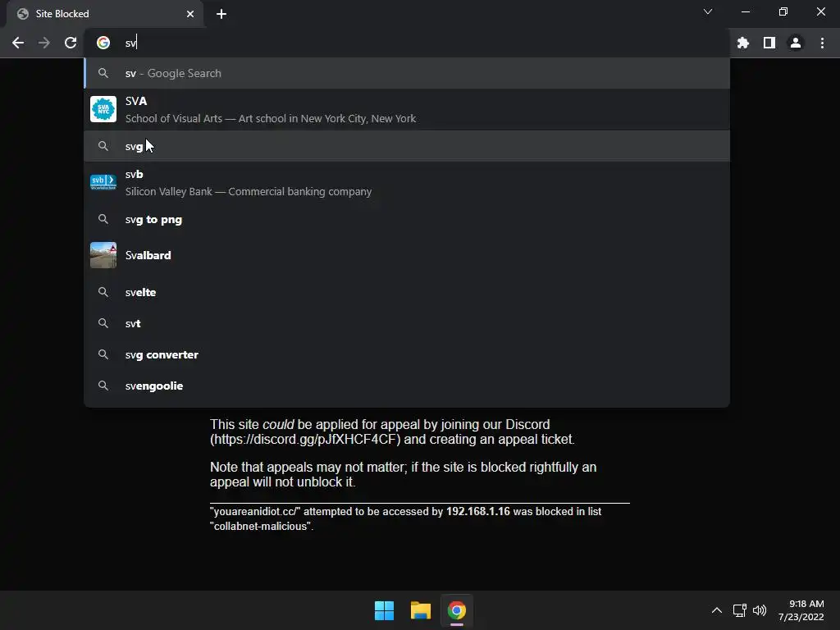Click the magnifier icon beside 'svg to png'
The height and width of the screenshot is (630, 840).
pyautogui.click(x=103, y=219)
